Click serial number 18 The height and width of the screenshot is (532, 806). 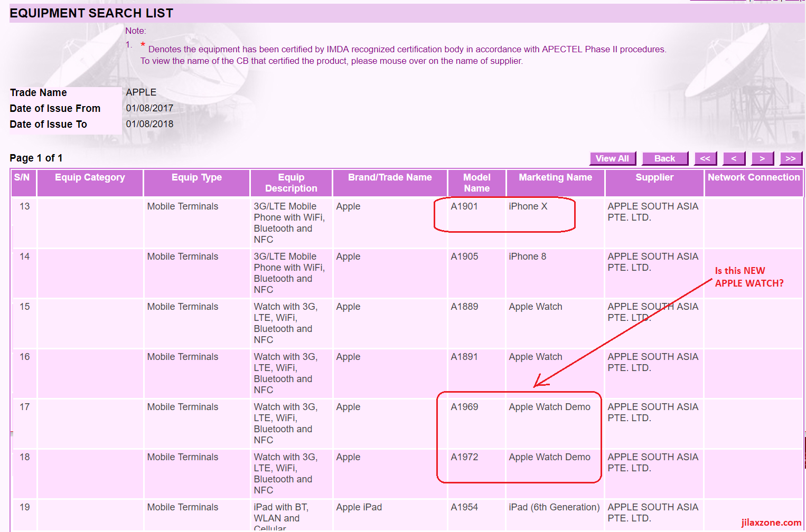[x=25, y=457]
